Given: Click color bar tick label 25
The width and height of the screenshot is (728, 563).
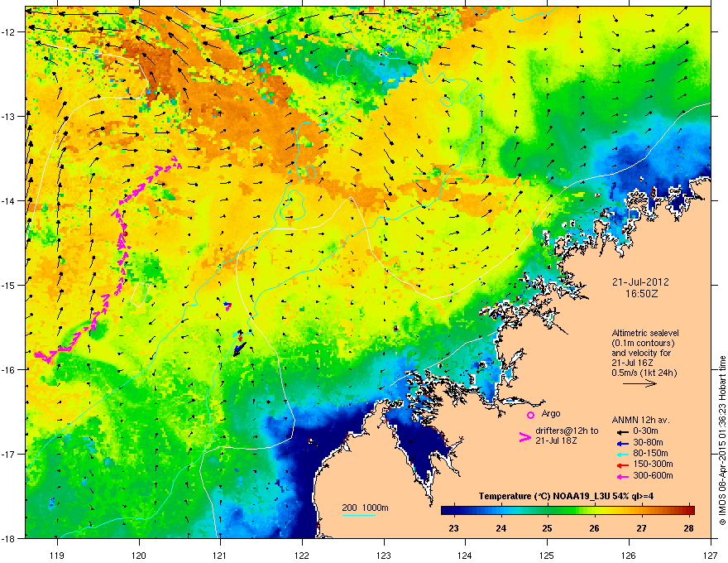Looking at the screenshot, I should [548, 528].
